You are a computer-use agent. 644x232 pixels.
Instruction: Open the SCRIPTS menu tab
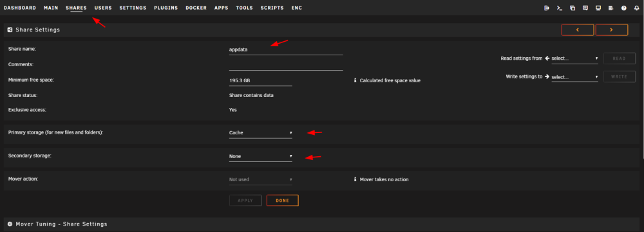[x=272, y=8]
